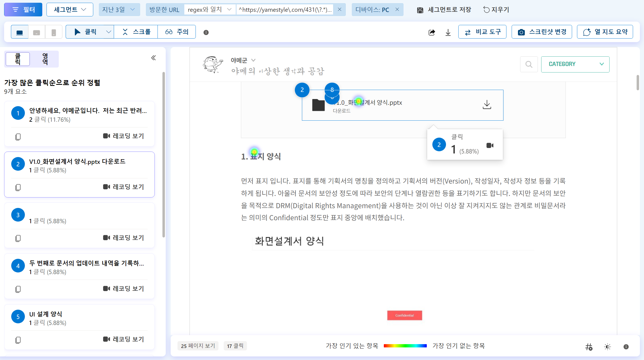Click the copy icon on element 1 card
Screen dimensions: 644x360
[x=18, y=137]
